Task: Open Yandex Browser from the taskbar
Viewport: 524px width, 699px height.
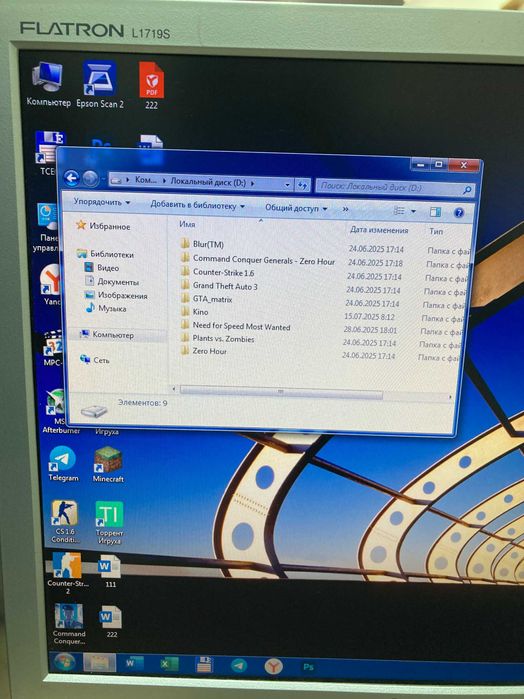Action: pos(273,666)
